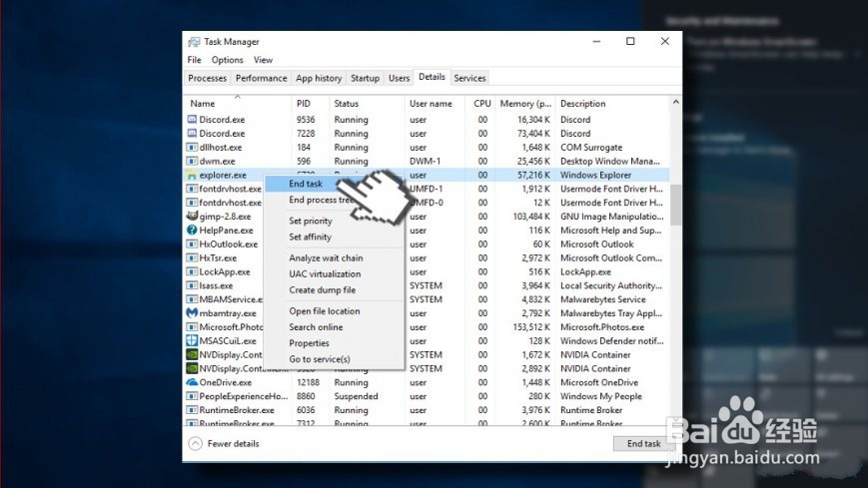The image size is (868, 488).
Task: Open the File menu
Action: click(195, 60)
